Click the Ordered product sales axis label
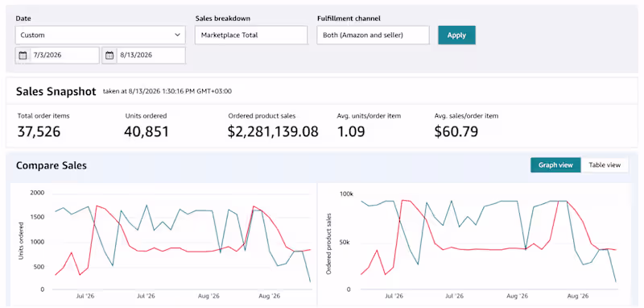The image size is (644, 308). 328,243
